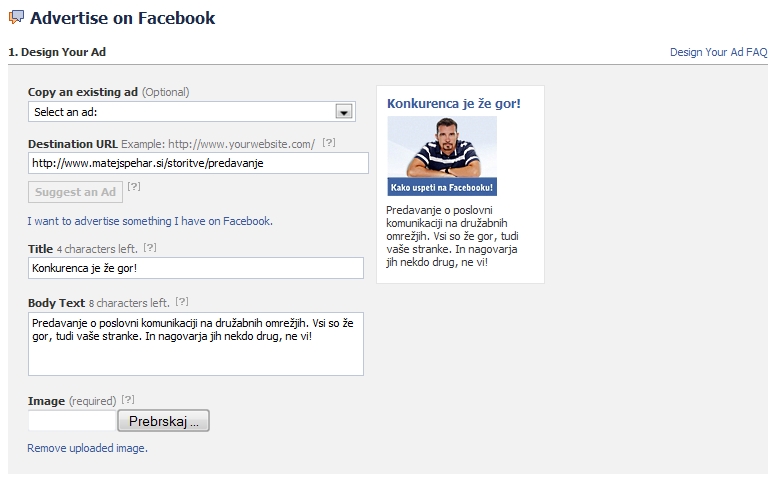Click the Prebrskaj browse button
Screen dimensions: 772x477
[163, 421]
